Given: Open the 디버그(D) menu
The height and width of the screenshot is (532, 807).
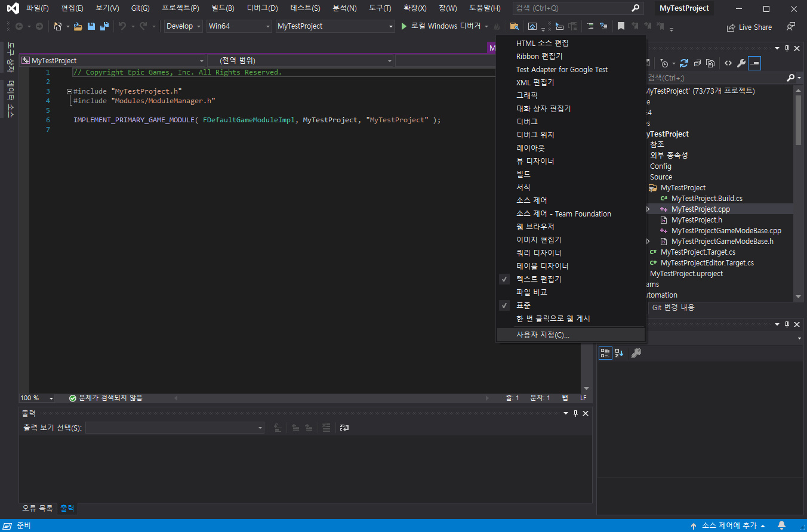Looking at the screenshot, I should pyautogui.click(x=263, y=8).
